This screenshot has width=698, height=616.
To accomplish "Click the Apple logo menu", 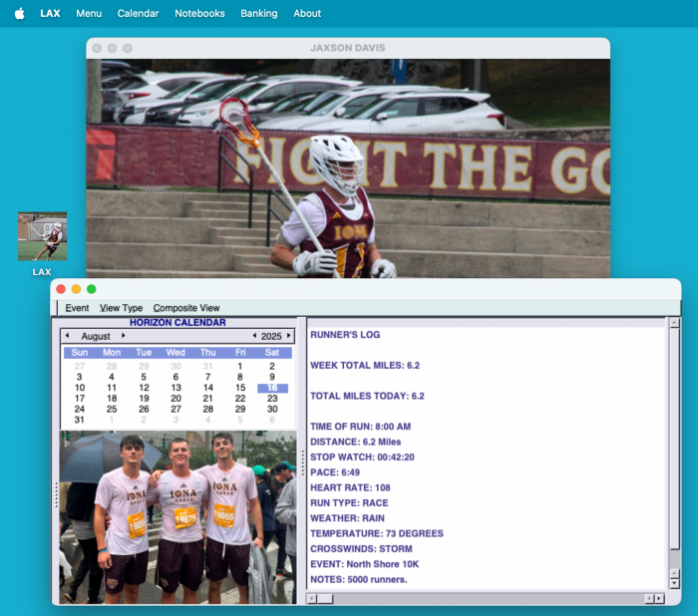I will (19, 14).
